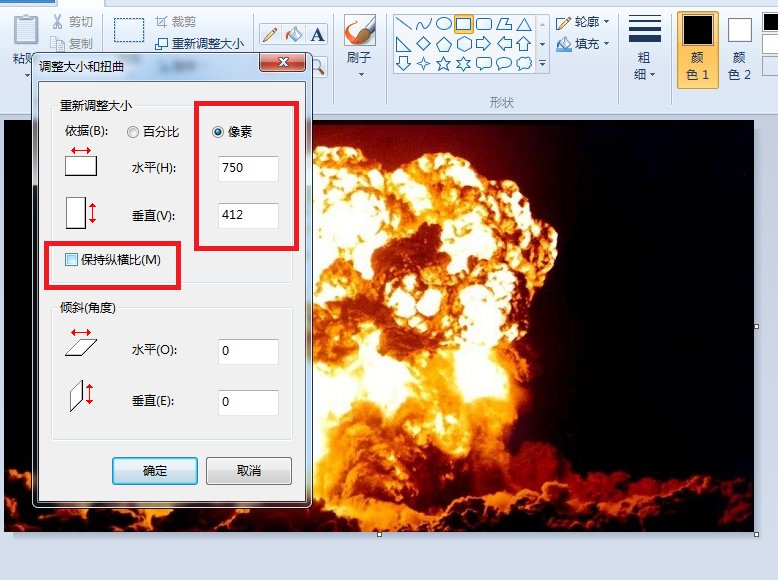Pick the Hexagon shape

(x=463, y=44)
